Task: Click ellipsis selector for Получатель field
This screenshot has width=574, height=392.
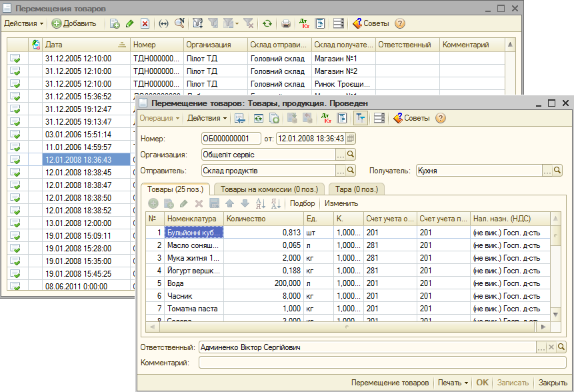Action: 547,171
